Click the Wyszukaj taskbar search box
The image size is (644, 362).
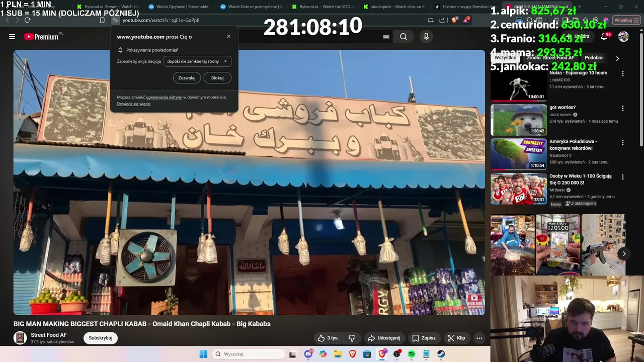[249, 354]
